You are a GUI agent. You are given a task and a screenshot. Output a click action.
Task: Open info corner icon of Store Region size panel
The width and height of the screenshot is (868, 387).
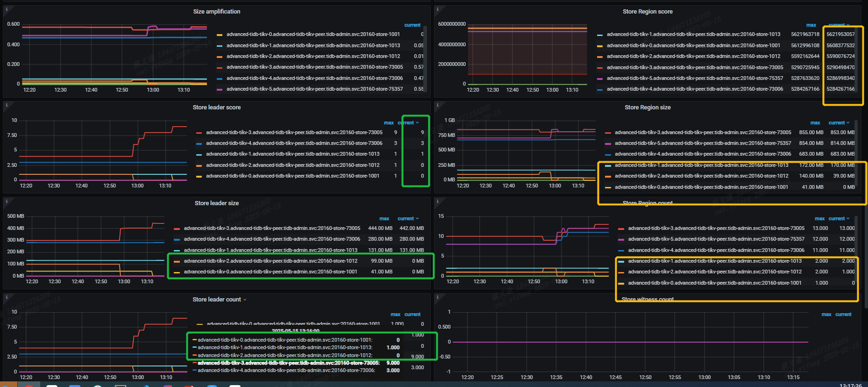click(x=437, y=105)
